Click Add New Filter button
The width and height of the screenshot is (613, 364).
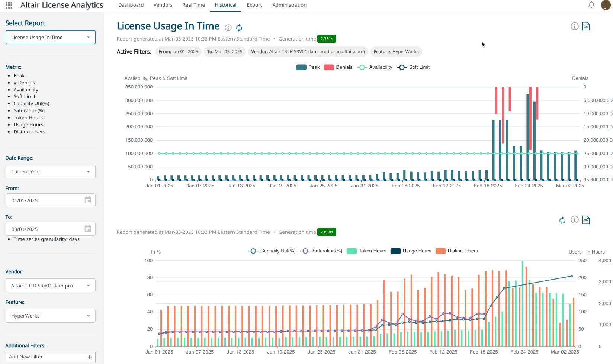tap(51, 357)
